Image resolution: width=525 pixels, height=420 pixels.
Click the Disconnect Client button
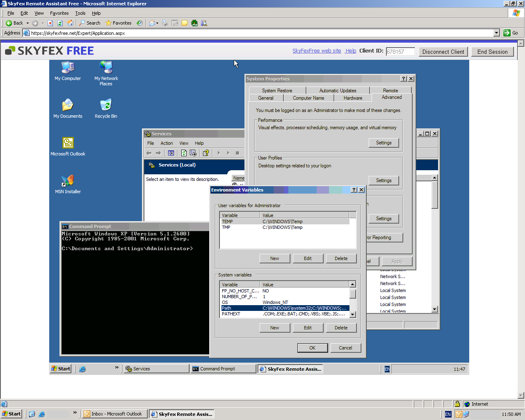[443, 52]
